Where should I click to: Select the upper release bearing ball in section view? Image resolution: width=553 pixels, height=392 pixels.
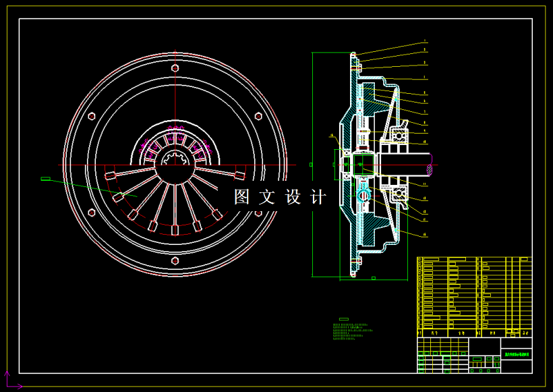tap(399, 136)
